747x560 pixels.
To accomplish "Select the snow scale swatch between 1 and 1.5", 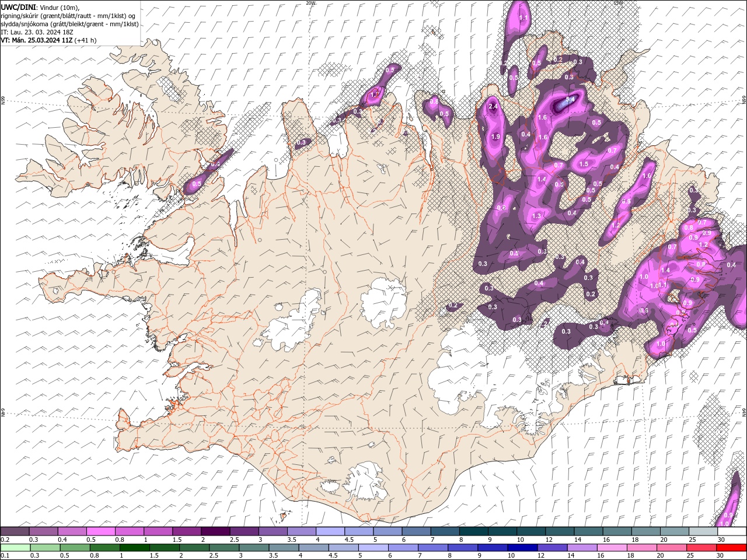I will tap(158, 531).
